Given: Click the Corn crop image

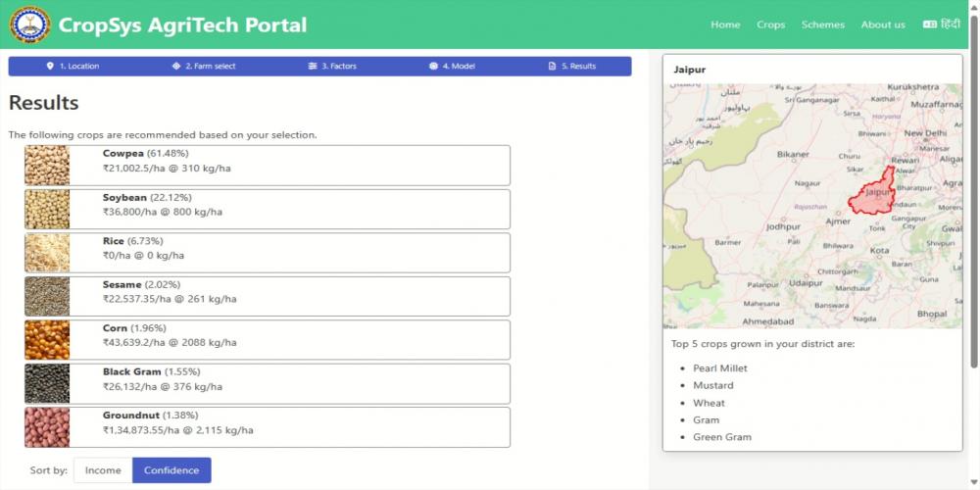Looking at the screenshot, I should 47,340.
